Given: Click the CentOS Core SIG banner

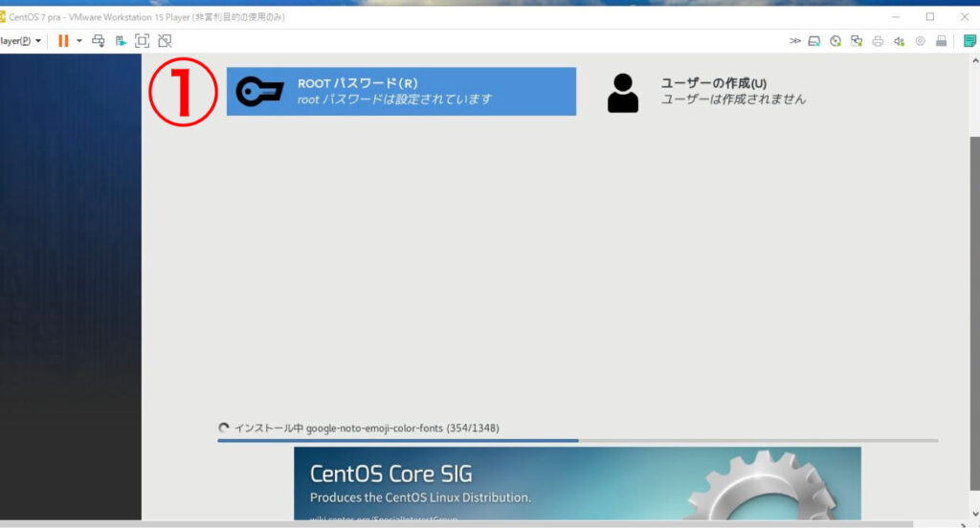Looking at the screenshot, I should [577, 484].
